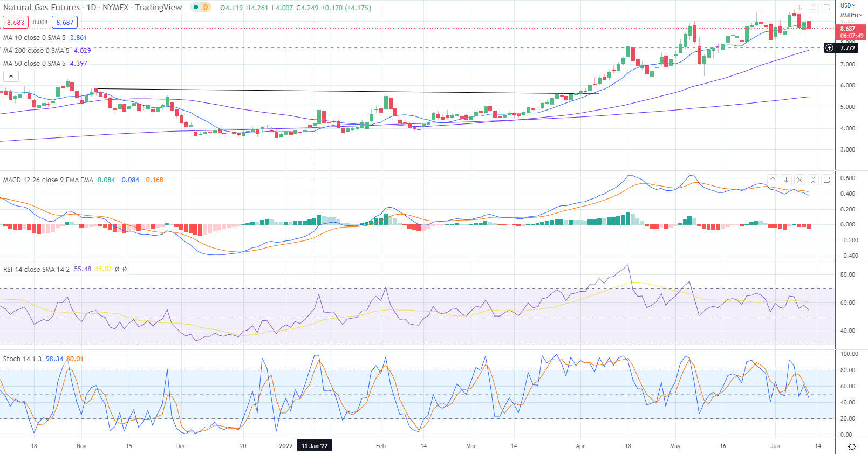868x454 pixels.
Task: Maximize the MACD pane
Action: click(x=826, y=180)
